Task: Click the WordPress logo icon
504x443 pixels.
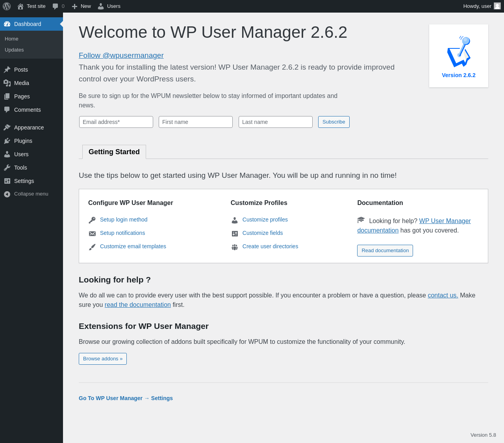Action: pos(7,6)
